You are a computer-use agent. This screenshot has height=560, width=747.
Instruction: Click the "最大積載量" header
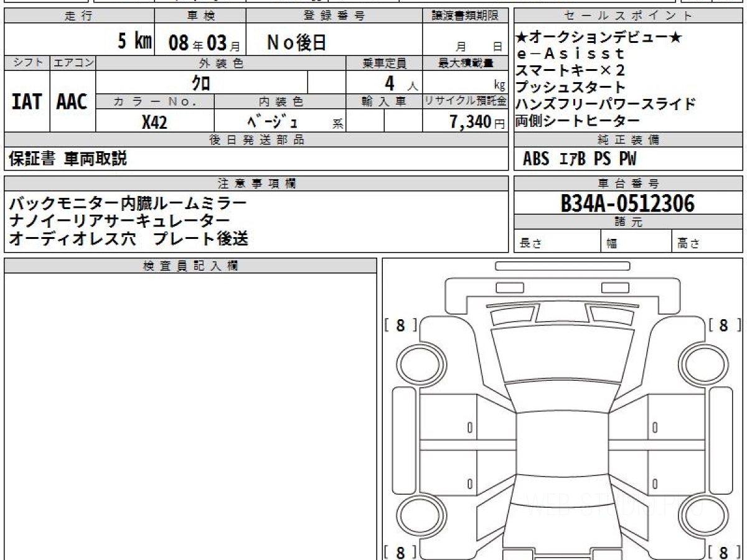coord(465,63)
